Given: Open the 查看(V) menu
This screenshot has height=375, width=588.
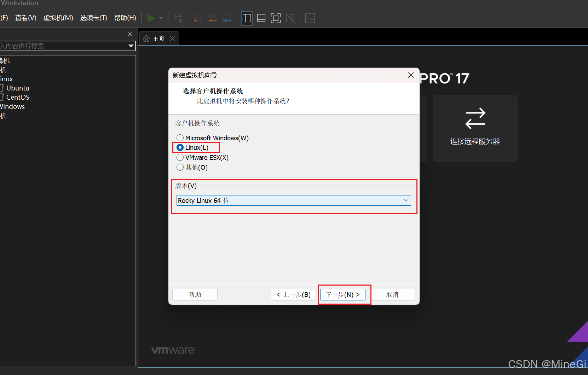Looking at the screenshot, I should click(26, 18).
